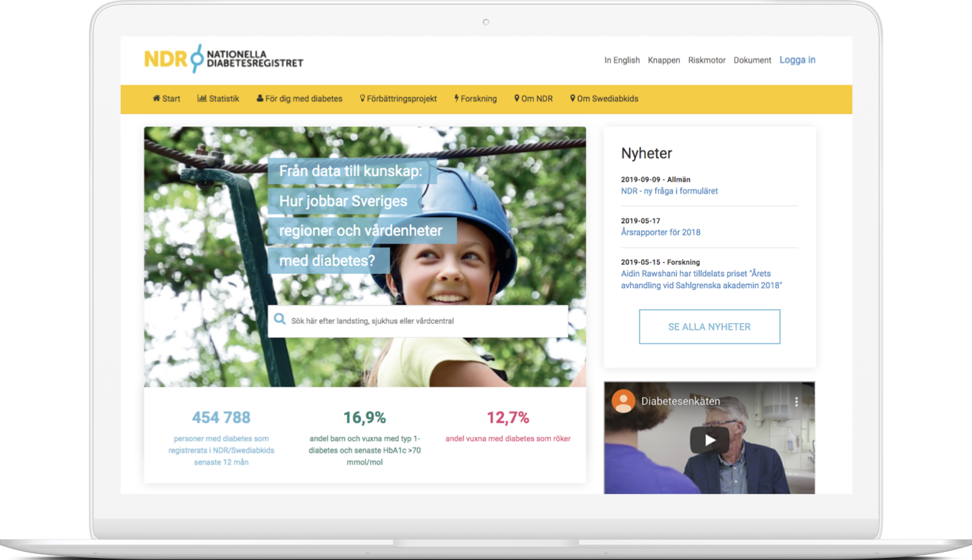The image size is (972, 560).
Task: Click 'Från data till kunskap:' headline
Action: click(x=350, y=171)
